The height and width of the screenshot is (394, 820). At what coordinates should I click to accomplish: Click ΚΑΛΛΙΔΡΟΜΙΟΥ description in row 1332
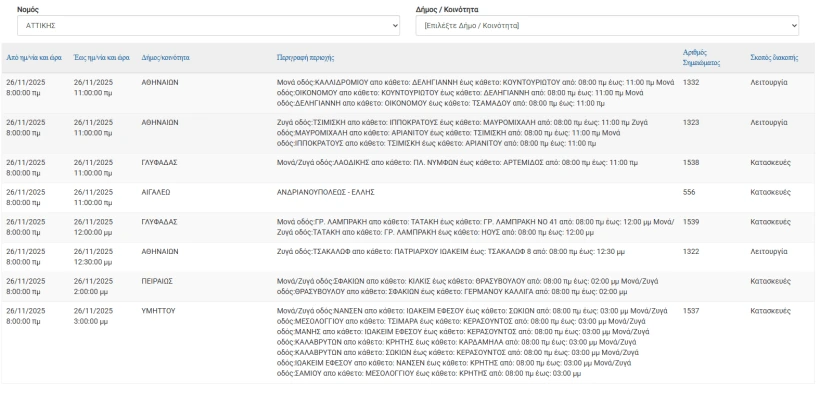[475, 93]
